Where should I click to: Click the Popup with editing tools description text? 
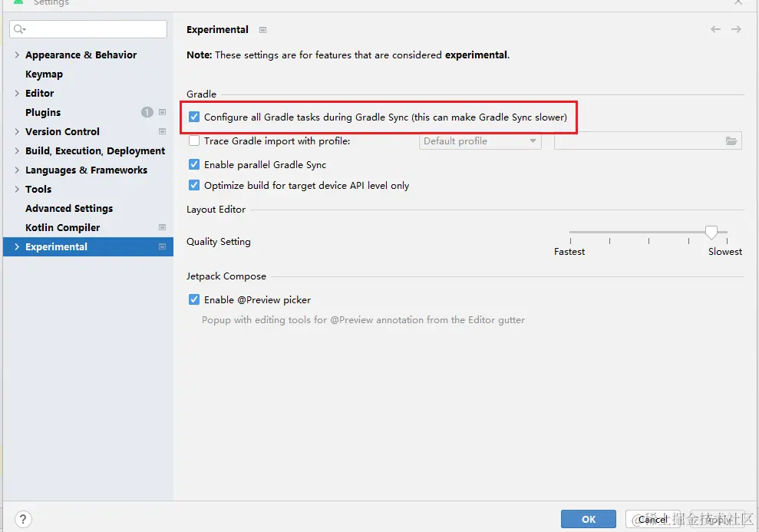[363, 320]
